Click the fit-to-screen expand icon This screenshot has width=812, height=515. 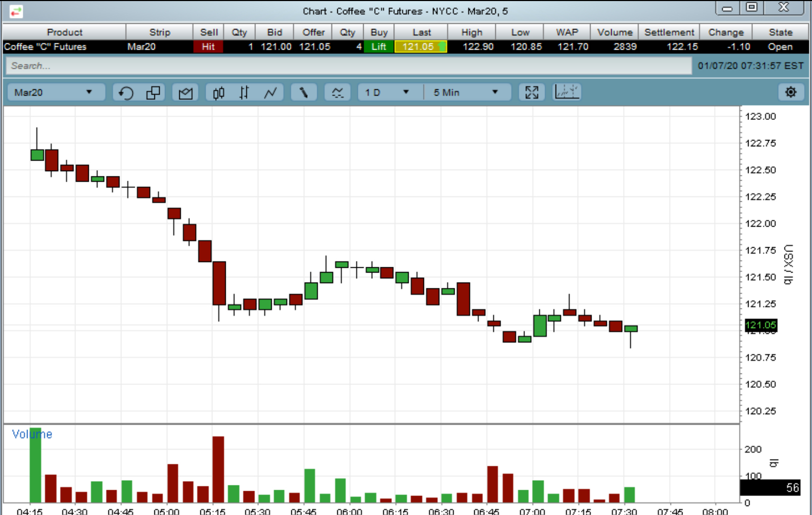[532, 92]
